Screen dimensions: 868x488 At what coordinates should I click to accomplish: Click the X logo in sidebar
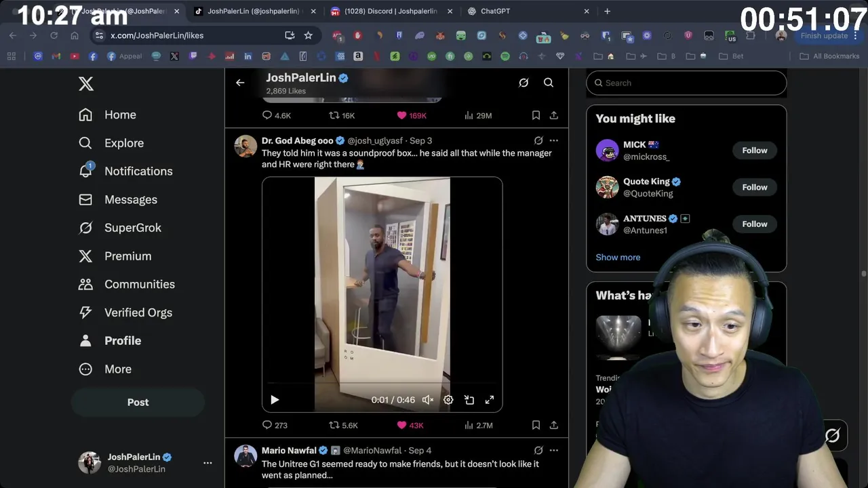click(85, 83)
